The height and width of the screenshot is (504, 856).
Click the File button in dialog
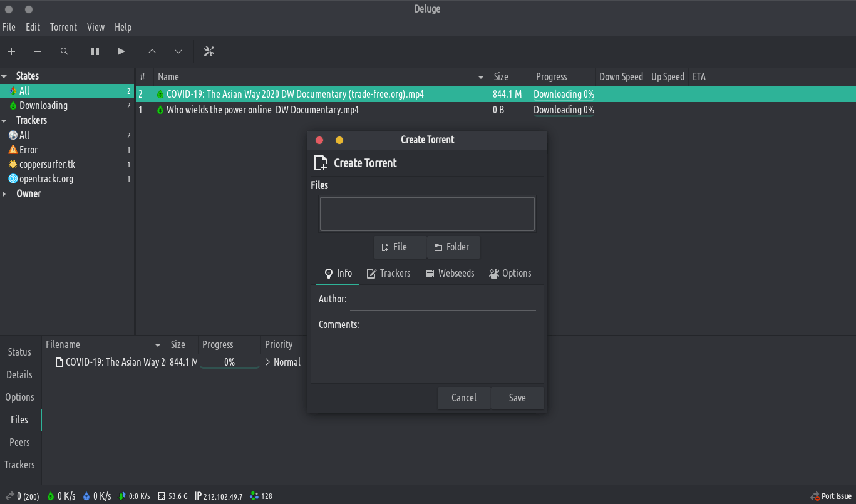click(400, 247)
